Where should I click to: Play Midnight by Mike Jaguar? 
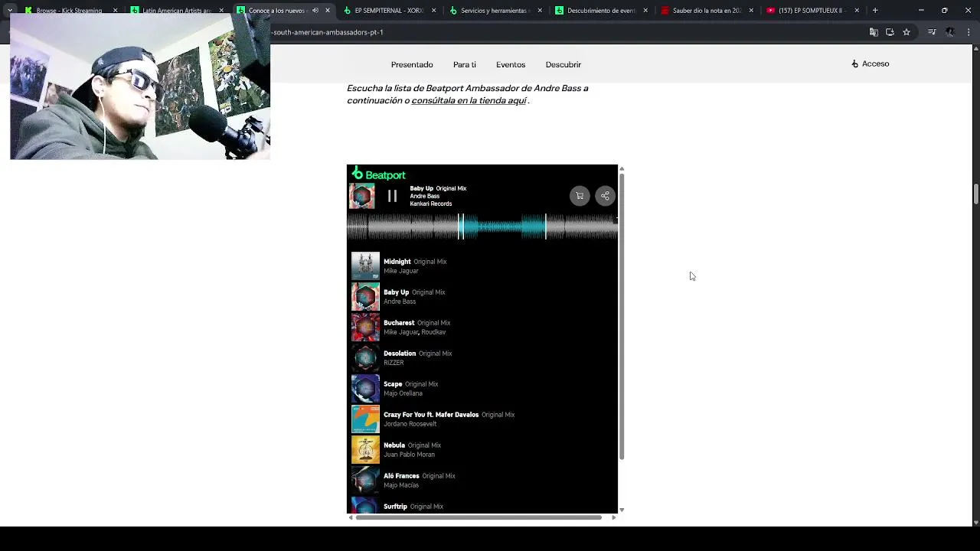point(365,266)
